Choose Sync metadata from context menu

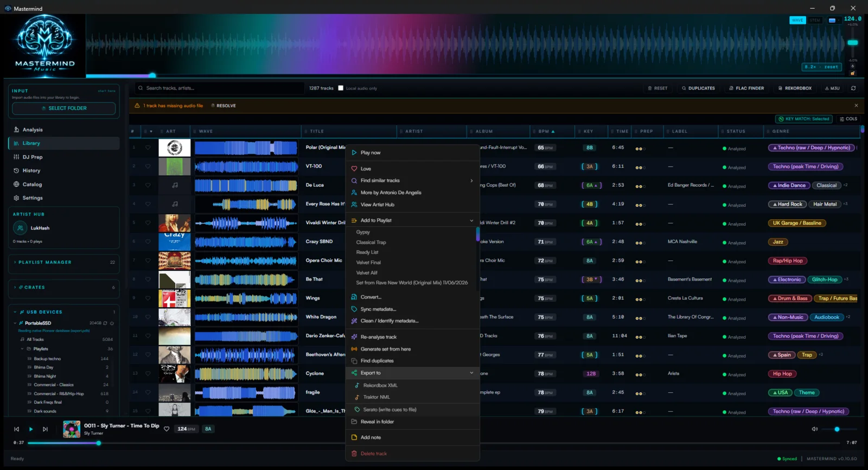click(x=412, y=309)
